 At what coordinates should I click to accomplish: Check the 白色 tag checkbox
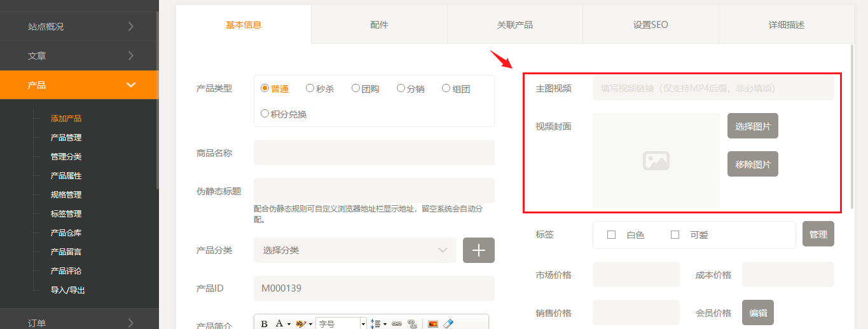(612, 235)
